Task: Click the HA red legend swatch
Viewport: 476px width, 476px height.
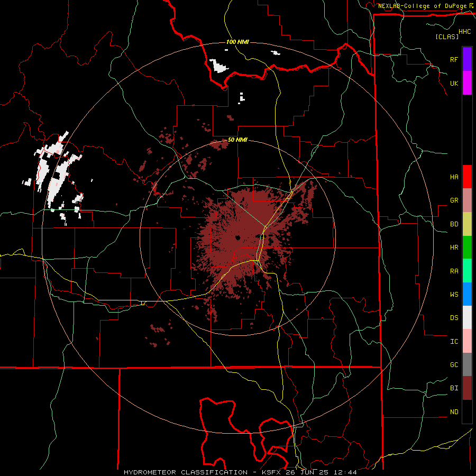Action: 467,177
